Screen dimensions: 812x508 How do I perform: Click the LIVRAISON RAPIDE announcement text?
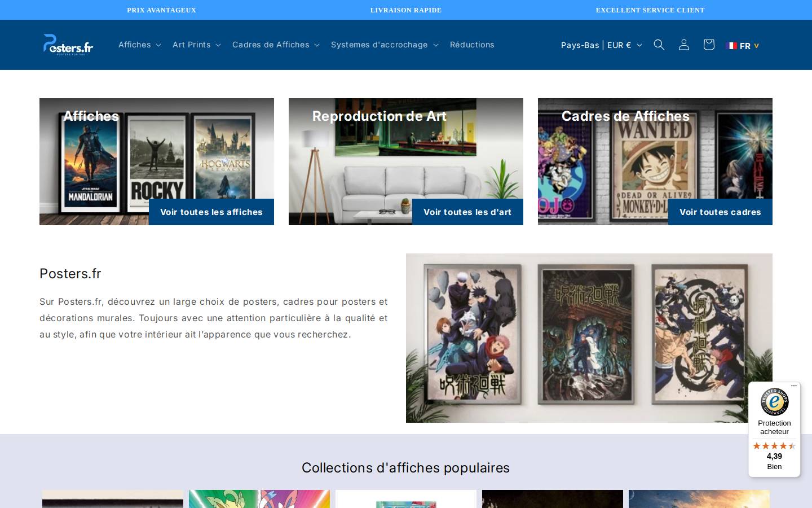coord(406,10)
